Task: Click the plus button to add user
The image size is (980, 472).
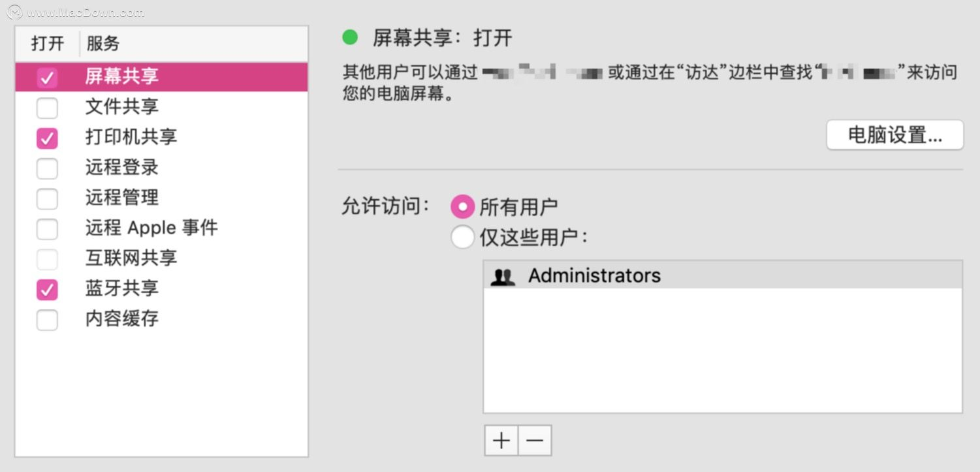Action: (501, 441)
